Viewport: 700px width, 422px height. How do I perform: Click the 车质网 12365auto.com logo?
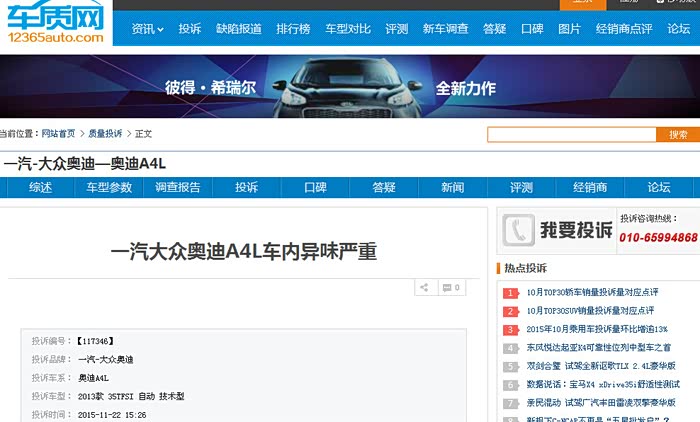point(56,22)
